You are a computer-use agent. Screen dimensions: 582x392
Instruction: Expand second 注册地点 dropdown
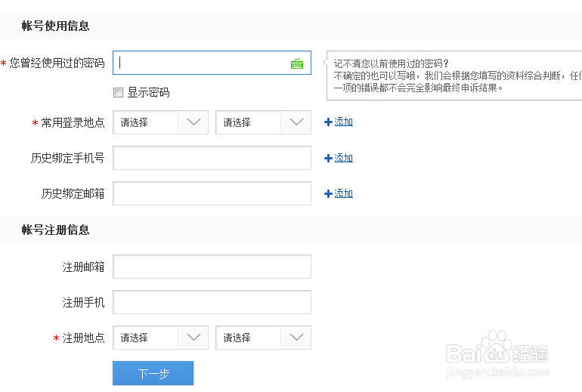pos(263,338)
